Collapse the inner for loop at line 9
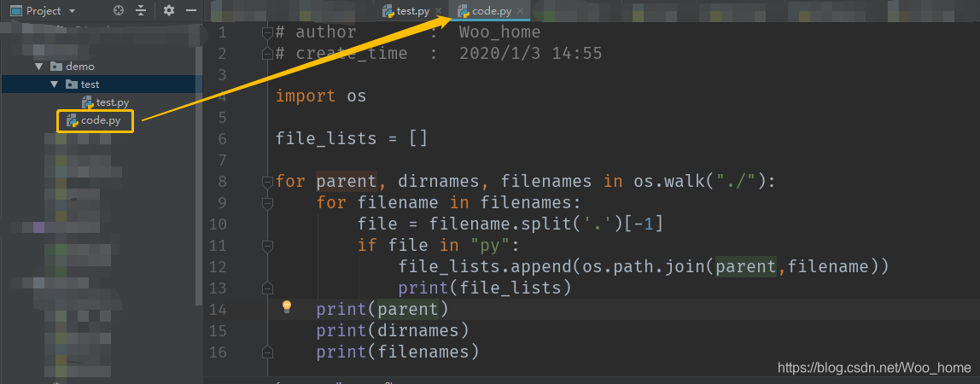 point(267,203)
